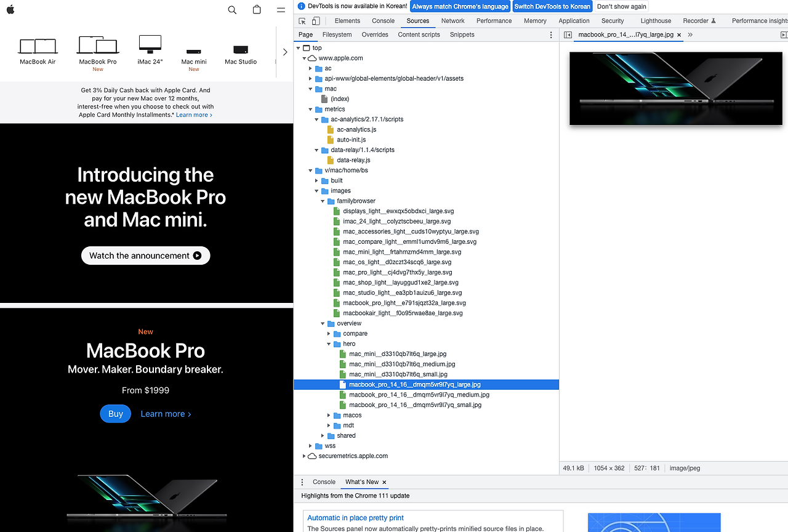Viewport: 788px width, 532px height.
Task: Click Switch DevTools to Korean button
Action: (x=552, y=7)
